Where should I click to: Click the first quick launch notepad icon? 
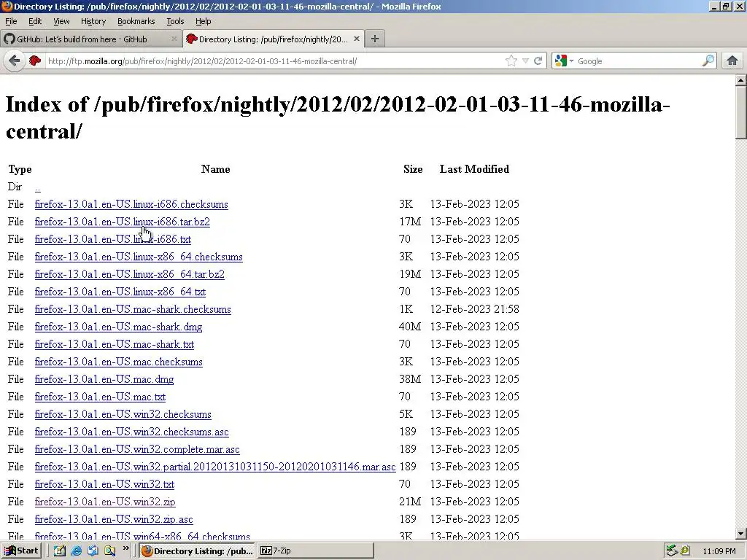click(60, 551)
